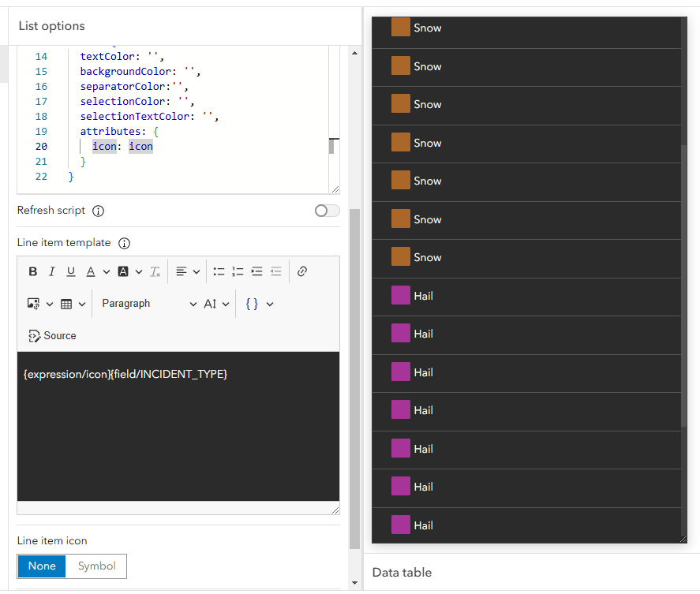
Task: Expand the placeholder curly braces dropdown
Action: click(x=258, y=303)
